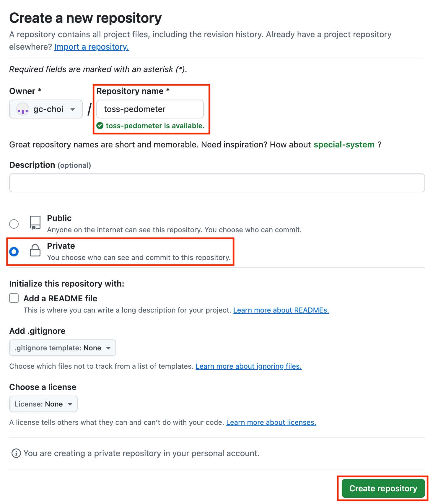
Task: Open Learn more about ignoring files link
Action: tap(248, 366)
